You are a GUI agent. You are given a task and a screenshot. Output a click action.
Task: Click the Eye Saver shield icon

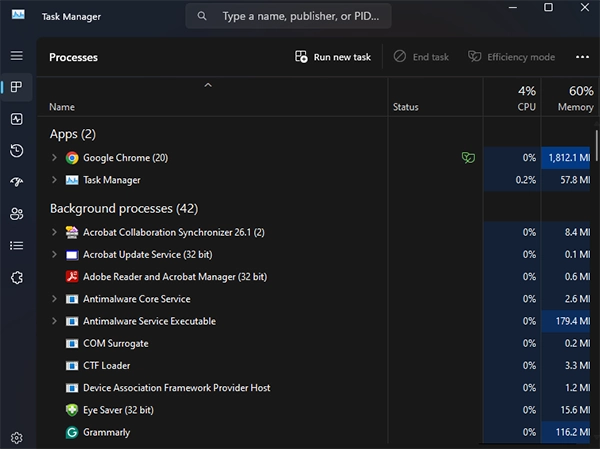point(72,410)
